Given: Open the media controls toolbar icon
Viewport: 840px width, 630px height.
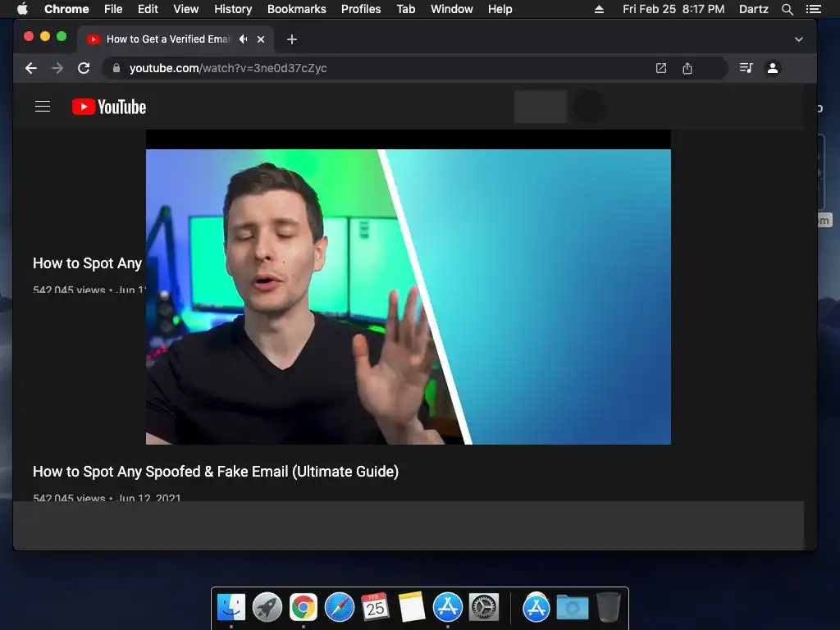Looking at the screenshot, I should coord(746,68).
